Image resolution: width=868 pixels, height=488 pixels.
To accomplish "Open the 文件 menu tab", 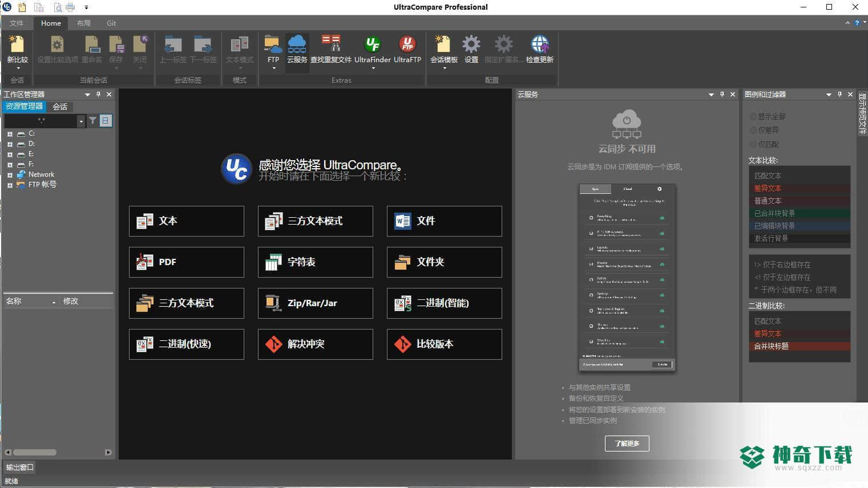I will click(x=17, y=23).
